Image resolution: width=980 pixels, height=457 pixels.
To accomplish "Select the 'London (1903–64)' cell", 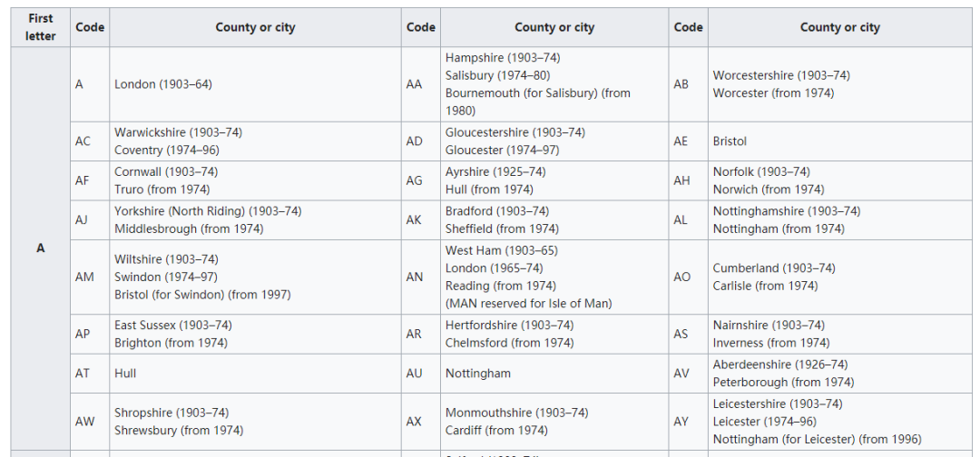I will point(255,84).
